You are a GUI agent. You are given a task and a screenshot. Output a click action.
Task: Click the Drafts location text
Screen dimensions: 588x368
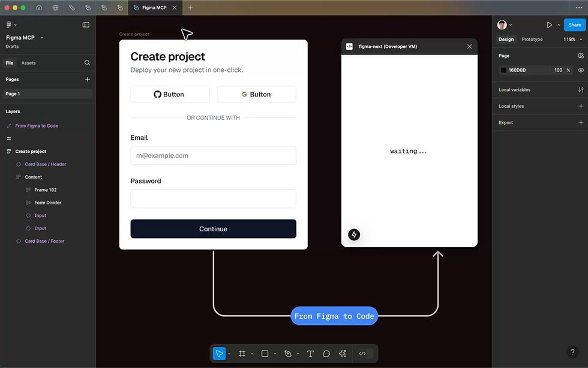(12, 47)
